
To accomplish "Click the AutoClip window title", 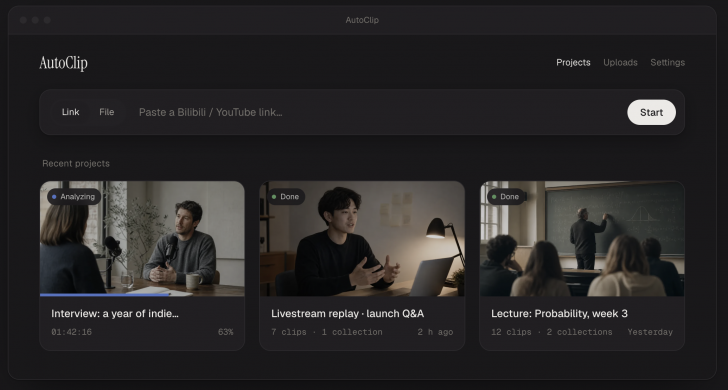I will click(x=362, y=20).
